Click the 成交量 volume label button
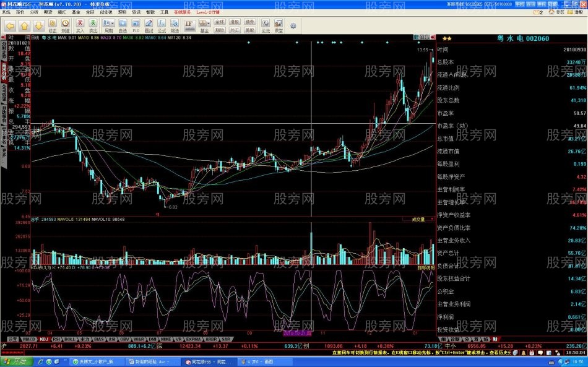 (x=418, y=219)
